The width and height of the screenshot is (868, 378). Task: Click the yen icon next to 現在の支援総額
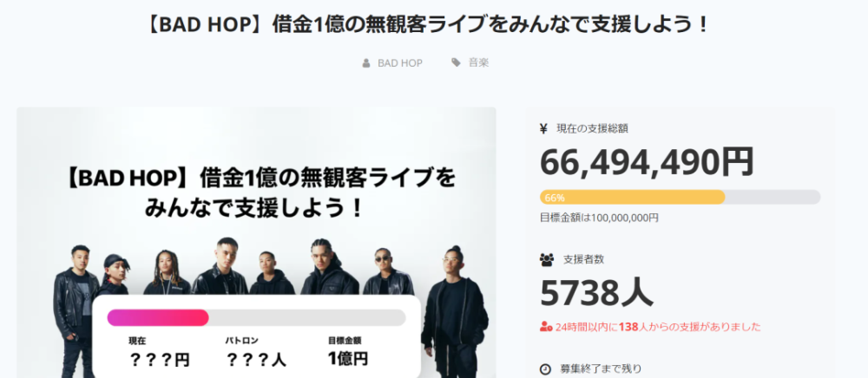(x=543, y=129)
